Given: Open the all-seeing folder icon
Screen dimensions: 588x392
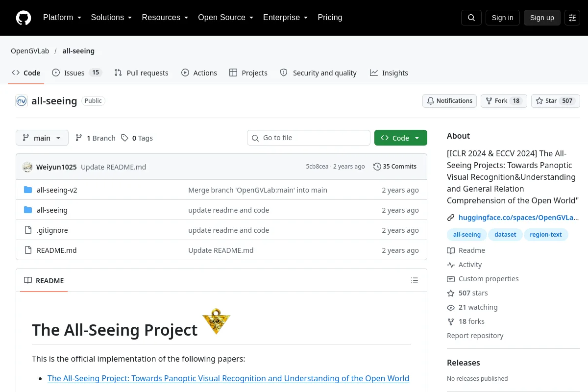Looking at the screenshot, I should [28, 210].
